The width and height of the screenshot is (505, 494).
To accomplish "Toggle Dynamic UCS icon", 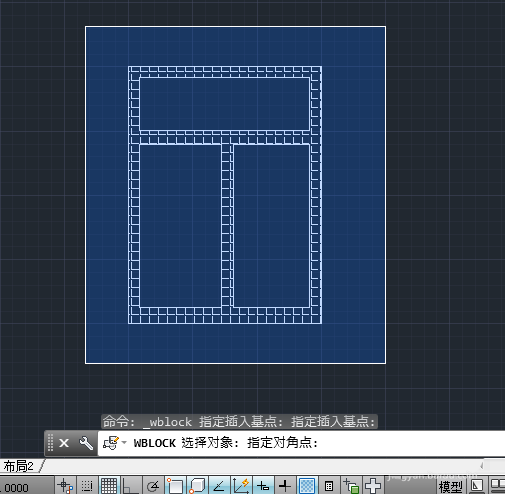I will [241, 486].
